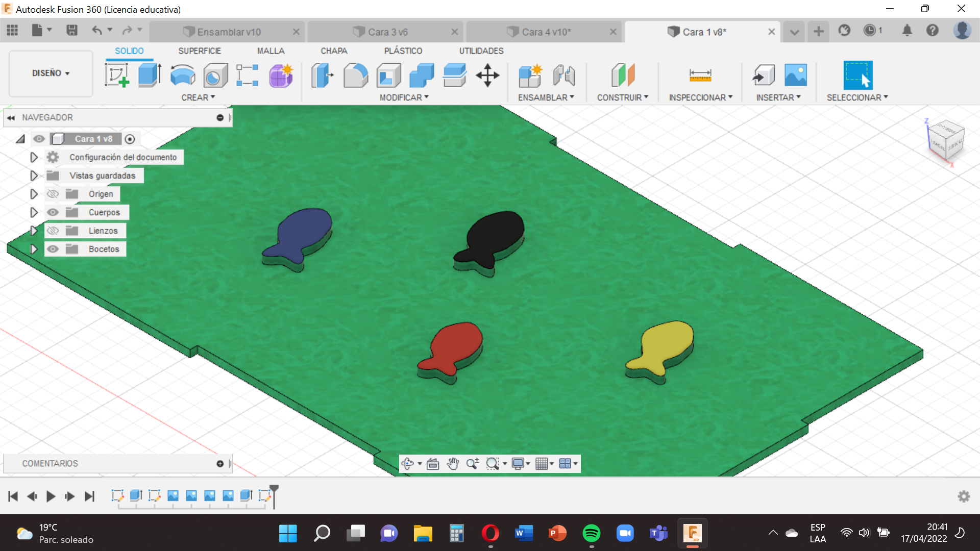Open notifications bell
Viewport: 980px width, 551px height.
point(907,31)
